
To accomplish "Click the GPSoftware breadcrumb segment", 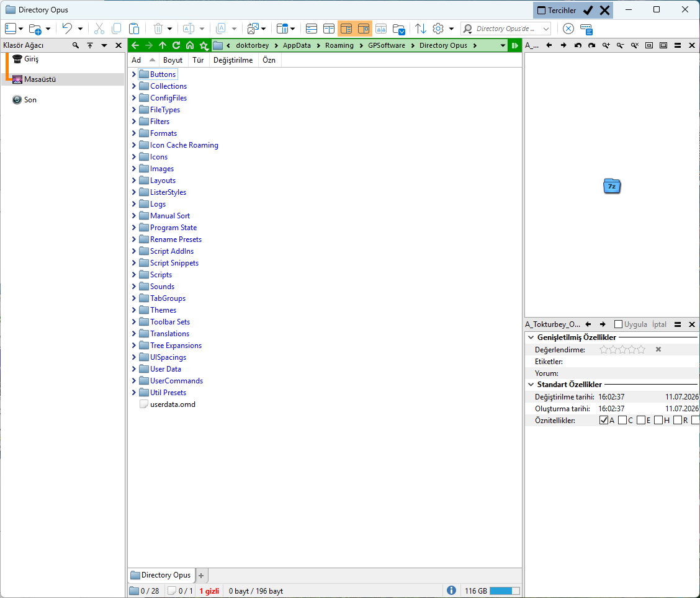I will pyautogui.click(x=387, y=45).
